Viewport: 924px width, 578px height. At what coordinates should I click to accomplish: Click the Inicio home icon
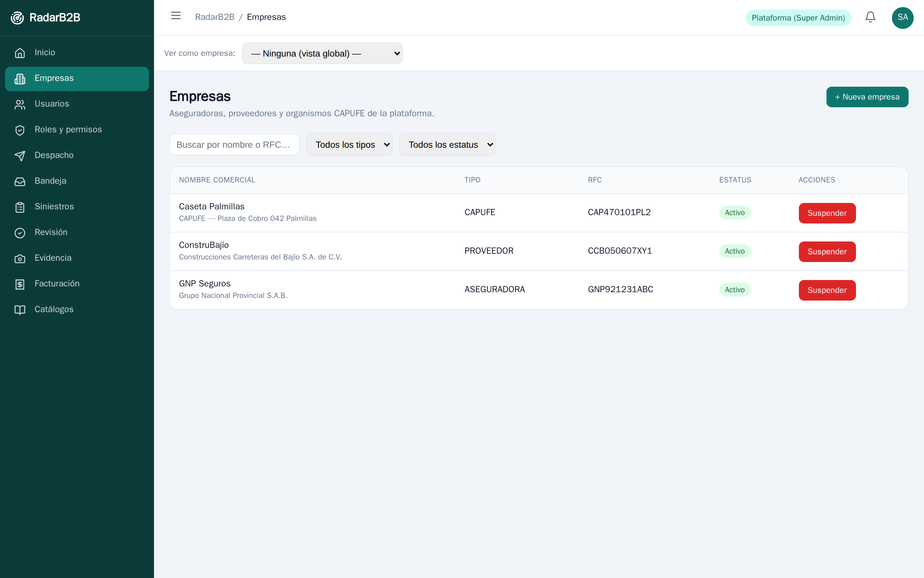coord(20,53)
